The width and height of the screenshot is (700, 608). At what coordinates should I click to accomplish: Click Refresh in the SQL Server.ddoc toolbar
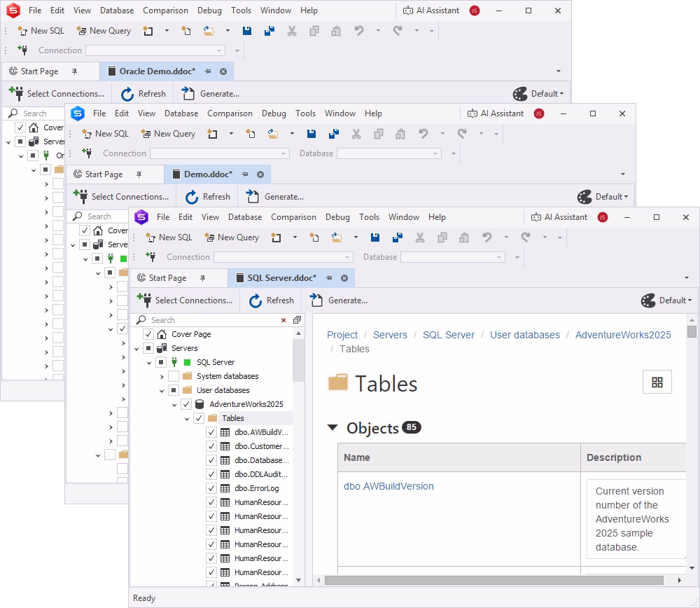pos(272,300)
